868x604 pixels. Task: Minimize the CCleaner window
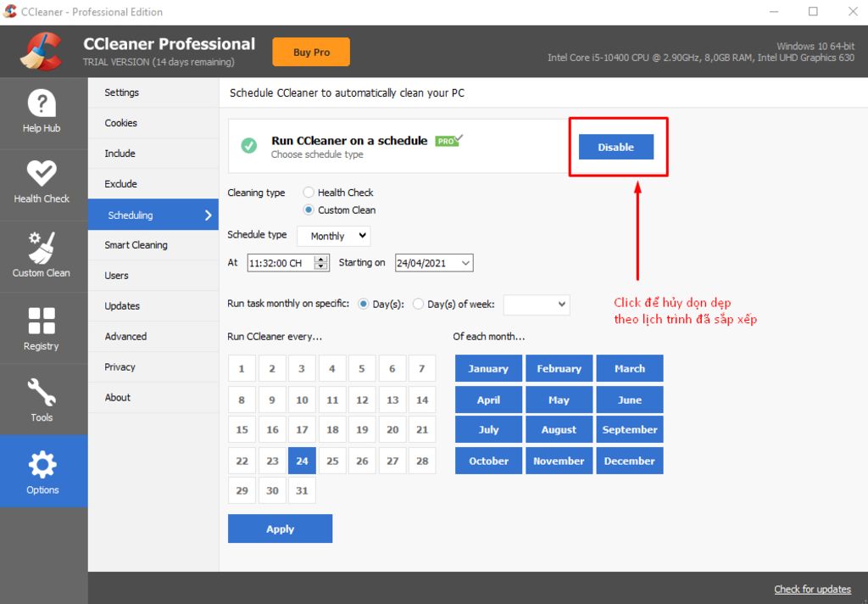coord(774,12)
